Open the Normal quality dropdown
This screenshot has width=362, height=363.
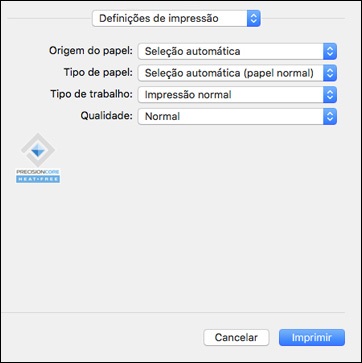[x=237, y=116]
